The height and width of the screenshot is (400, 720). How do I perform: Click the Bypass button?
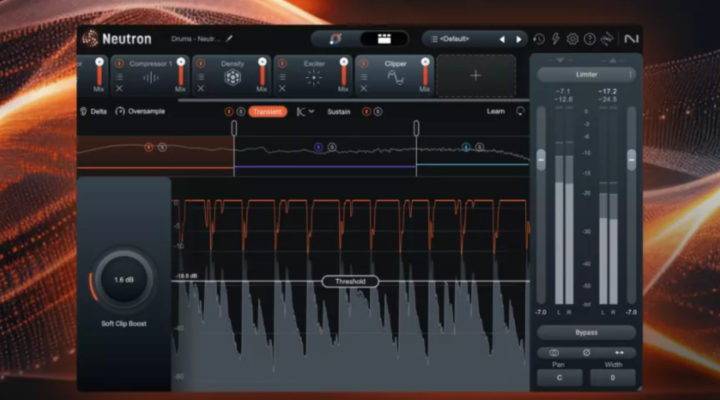(x=586, y=332)
